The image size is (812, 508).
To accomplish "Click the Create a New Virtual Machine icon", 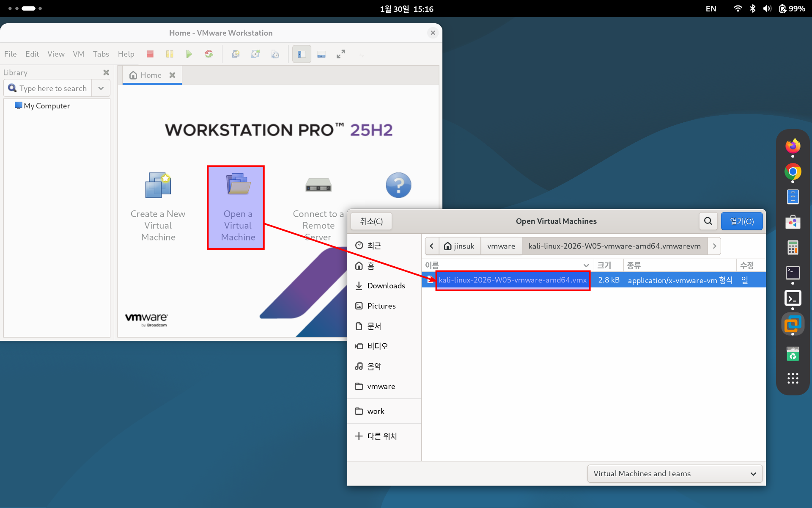I will (158, 185).
